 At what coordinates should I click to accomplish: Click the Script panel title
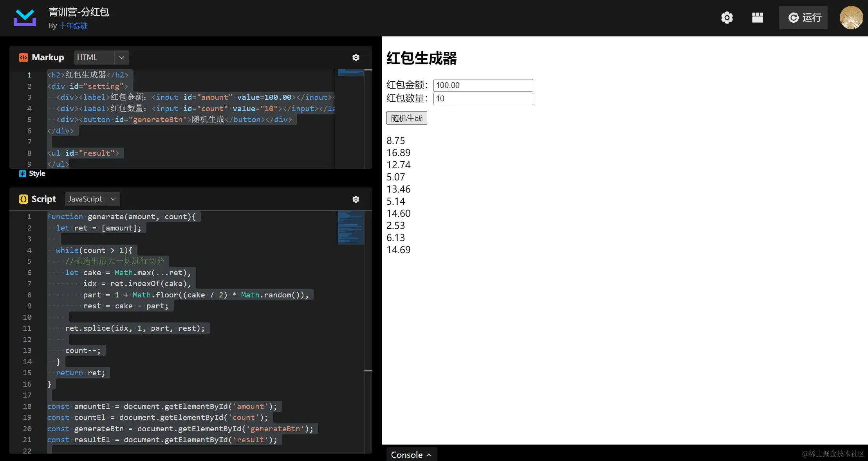click(x=43, y=199)
